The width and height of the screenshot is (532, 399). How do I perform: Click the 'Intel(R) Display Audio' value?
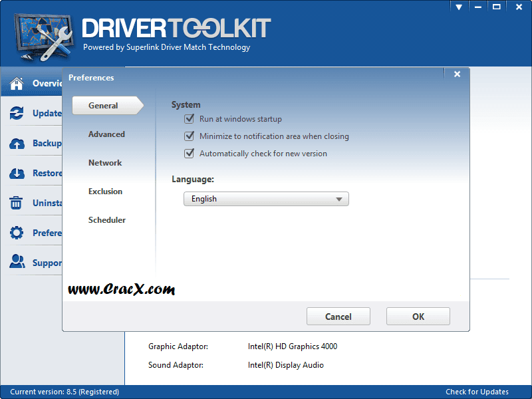click(286, 365)
